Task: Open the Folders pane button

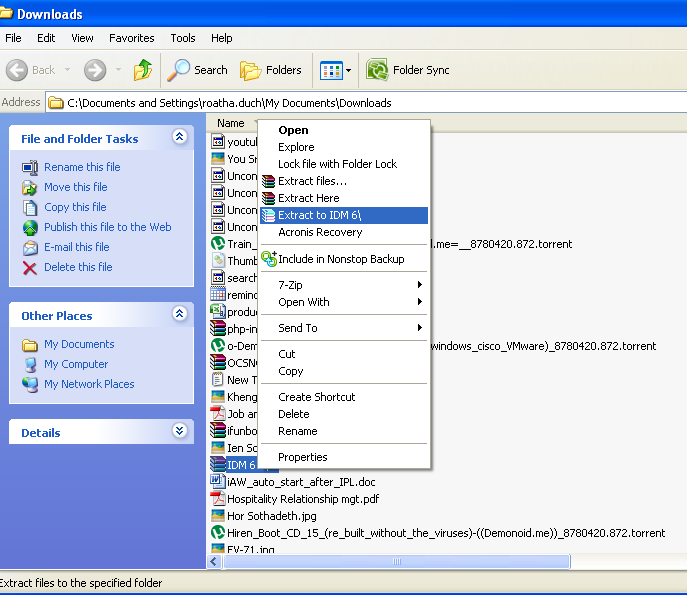Action: click(271, 70)
